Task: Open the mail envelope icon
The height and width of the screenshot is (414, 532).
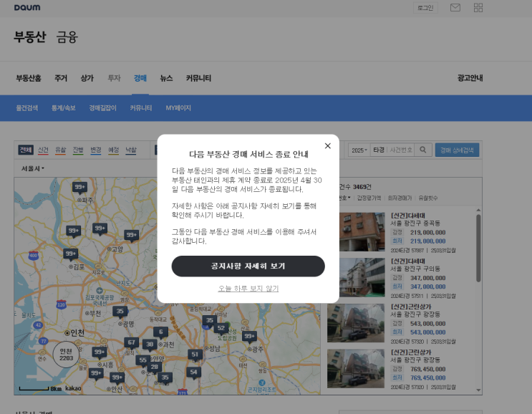Action: [455, 7]
